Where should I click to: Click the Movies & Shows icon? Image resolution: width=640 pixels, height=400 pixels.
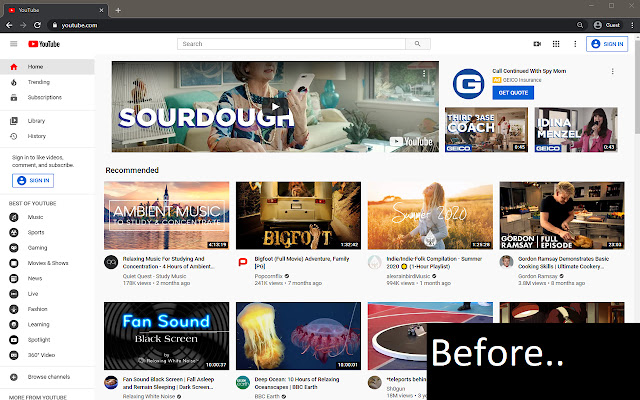click(13, 263)
